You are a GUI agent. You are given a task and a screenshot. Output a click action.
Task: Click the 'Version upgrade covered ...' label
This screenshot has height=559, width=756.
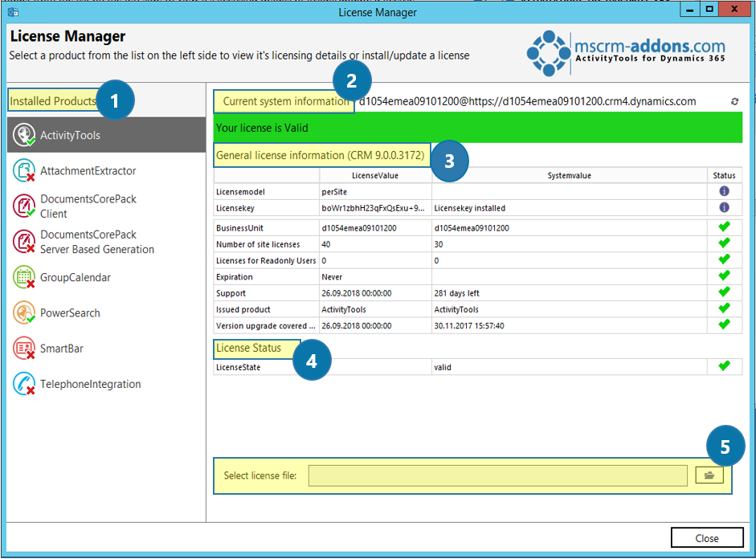266,326
